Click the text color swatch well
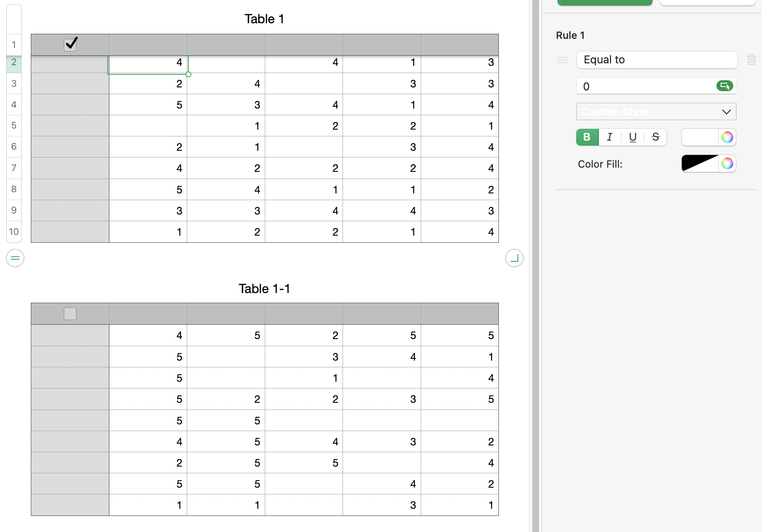The image size is (762, 532). (700, 137)
